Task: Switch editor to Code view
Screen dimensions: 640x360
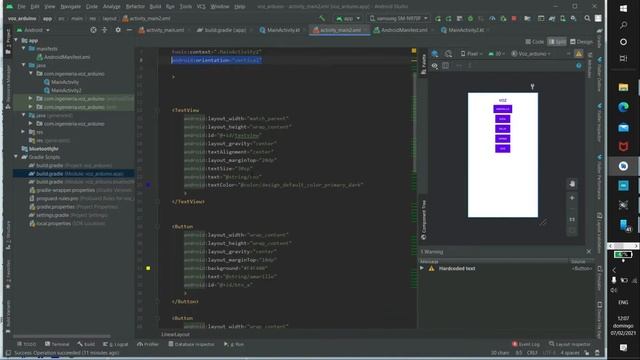Action: pyautogui.click(x=535, y=42)
